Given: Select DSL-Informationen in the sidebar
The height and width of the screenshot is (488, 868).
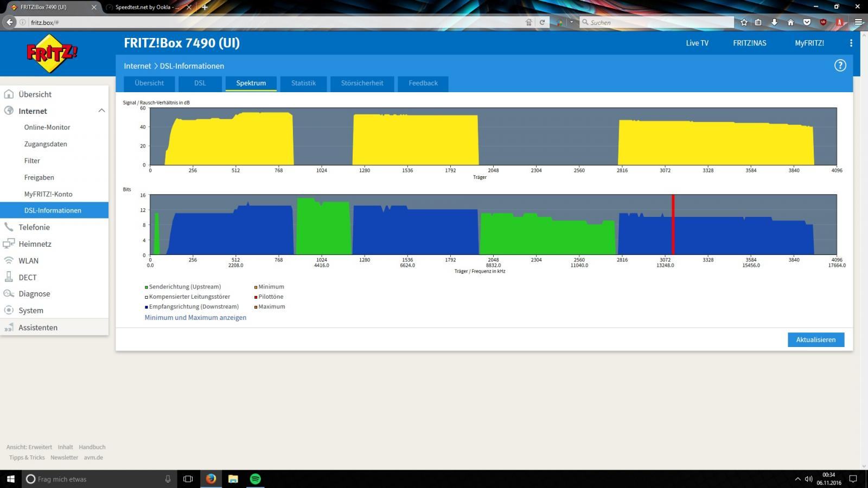Looking at the screenshot, I should point(54,210).
